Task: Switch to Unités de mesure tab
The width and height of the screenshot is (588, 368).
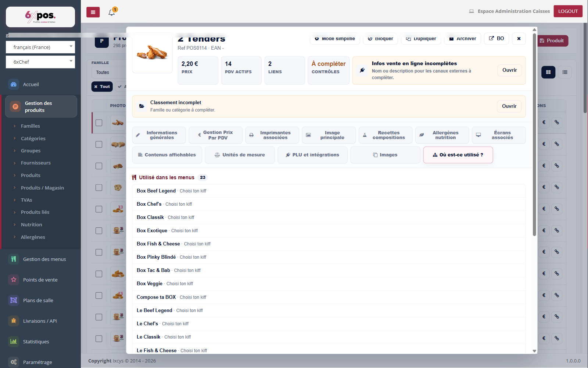Action: [240, 155]
